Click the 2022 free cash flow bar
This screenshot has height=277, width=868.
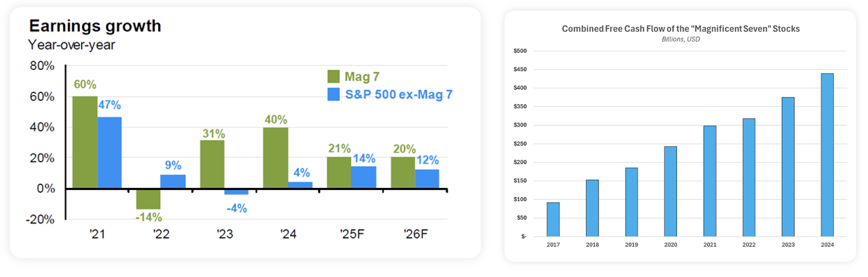pos(749,177)
